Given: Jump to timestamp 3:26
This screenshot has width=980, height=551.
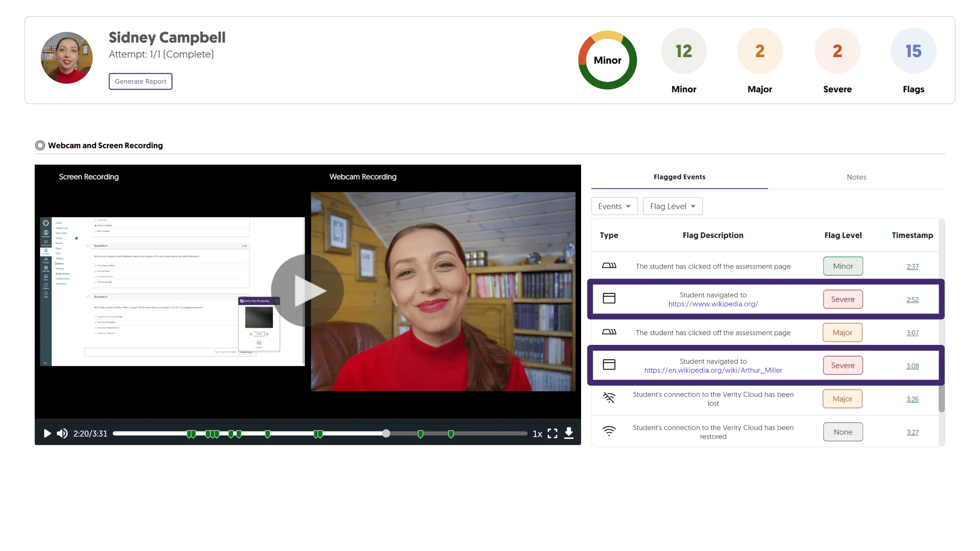Looking at the screenshot, I should click(x=912, y=399).
